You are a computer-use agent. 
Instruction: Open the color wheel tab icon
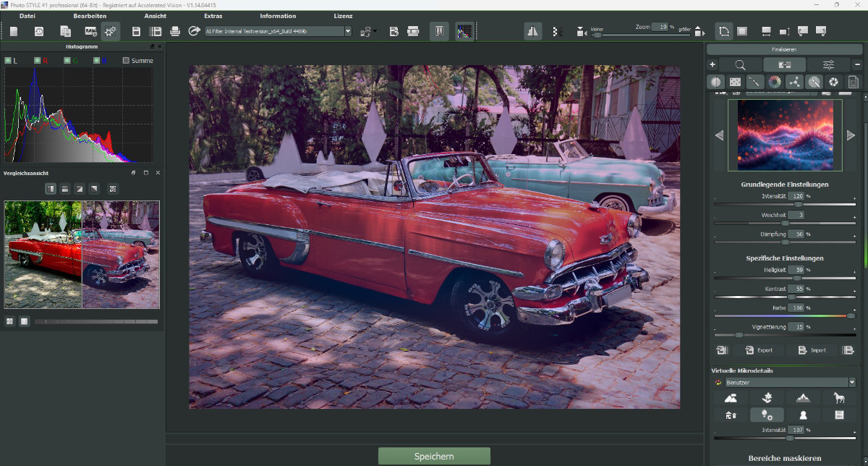pyautogui.click(x=775, y=82)
